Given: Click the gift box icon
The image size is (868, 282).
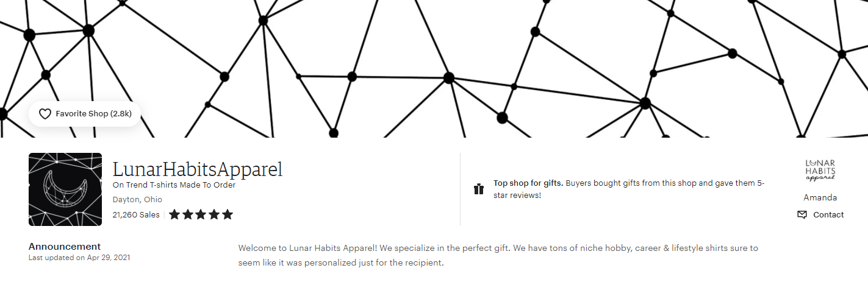Looking at the screenshot, I should coord(479,189).
